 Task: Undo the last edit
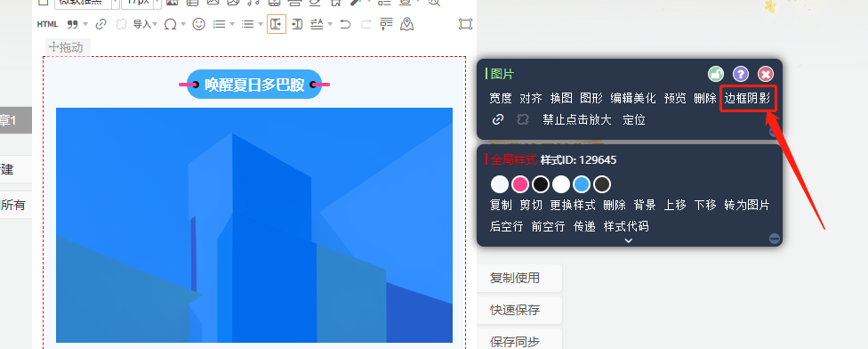tap(345, 24)
